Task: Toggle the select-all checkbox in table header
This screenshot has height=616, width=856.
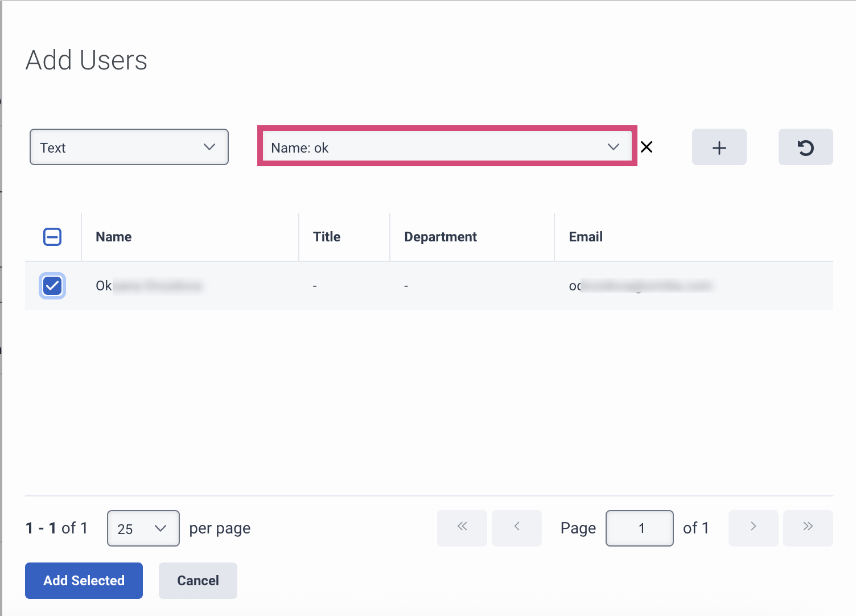Action: [x=52, y=237]
